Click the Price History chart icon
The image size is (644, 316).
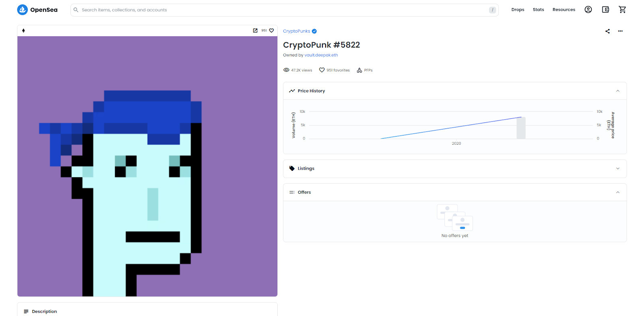pos(292,91)
